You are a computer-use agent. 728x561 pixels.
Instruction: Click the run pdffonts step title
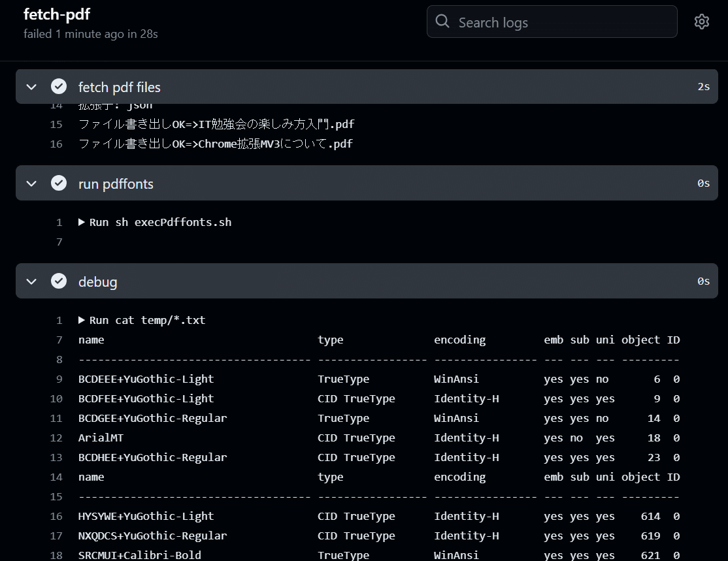116,184
